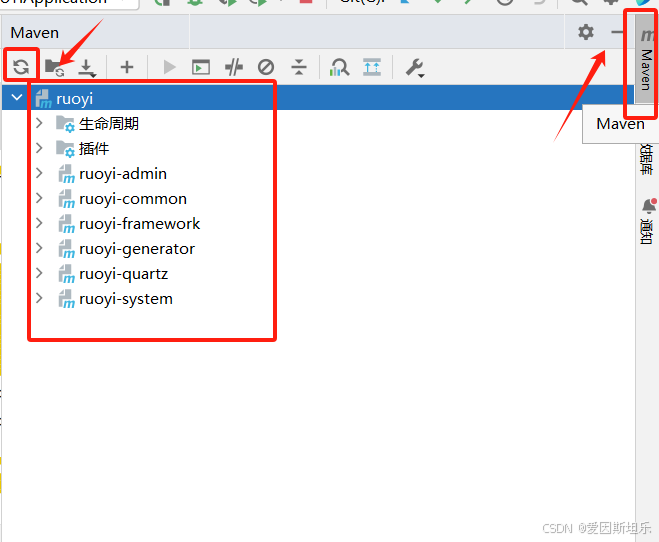The width and height of the screenshot is (659, 542).
Task: Click the Maven panel title label
Action: tap(34, 32)
